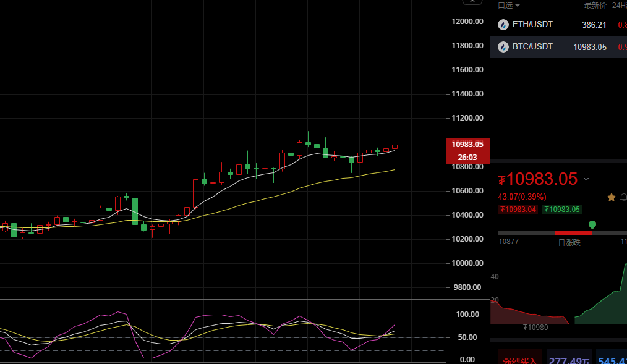Click the bell alert icon
Screen dimensions: 627x364
[x=623, y=197]
